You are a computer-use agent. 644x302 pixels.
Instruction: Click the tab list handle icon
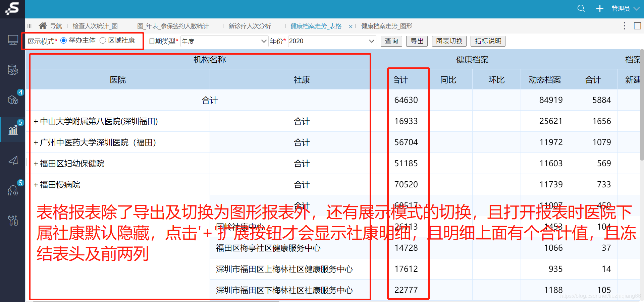point(30,26)
